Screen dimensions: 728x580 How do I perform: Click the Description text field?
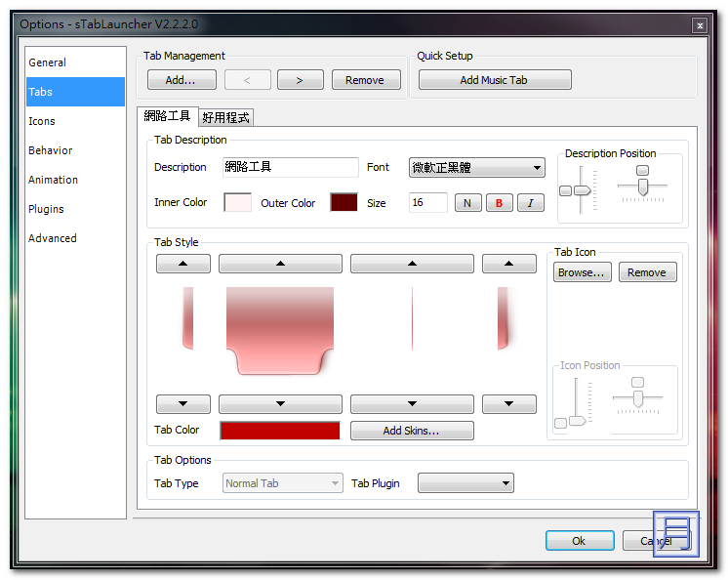point(291,168)
